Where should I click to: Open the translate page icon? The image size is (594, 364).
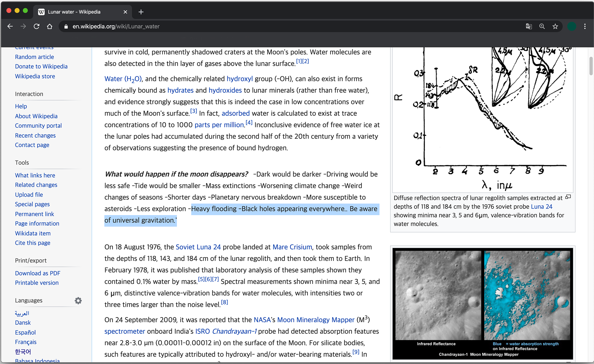click(529, 26)
